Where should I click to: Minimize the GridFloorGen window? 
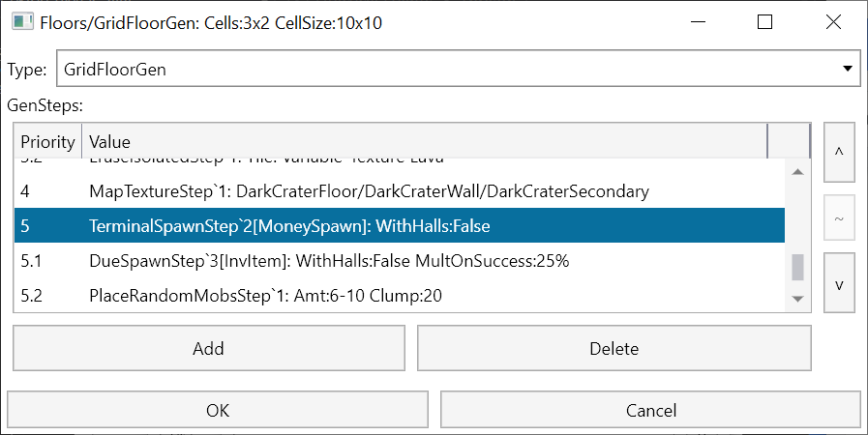click(x=698, y=22)
